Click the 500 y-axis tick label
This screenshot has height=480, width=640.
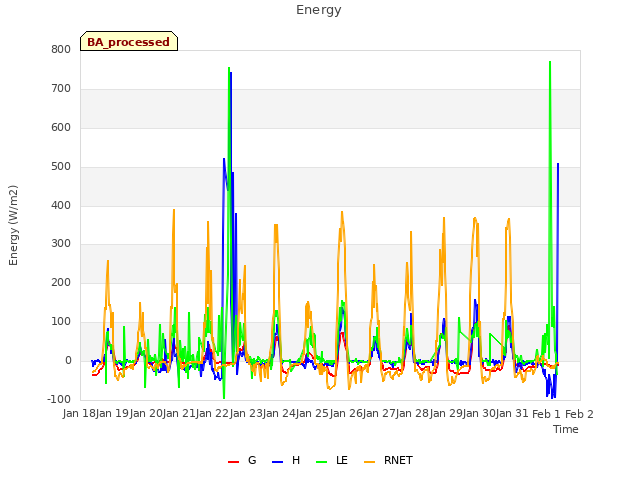[x=61, y=166]
